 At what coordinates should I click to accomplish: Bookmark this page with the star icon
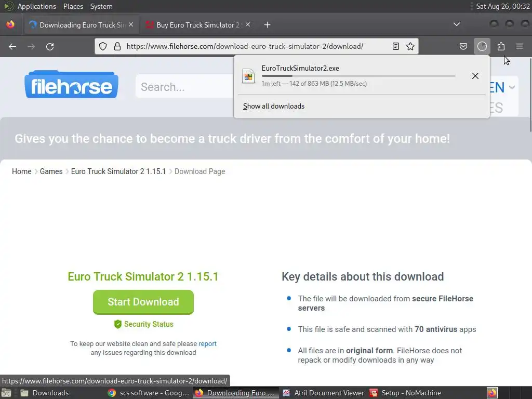pos(410,46)
